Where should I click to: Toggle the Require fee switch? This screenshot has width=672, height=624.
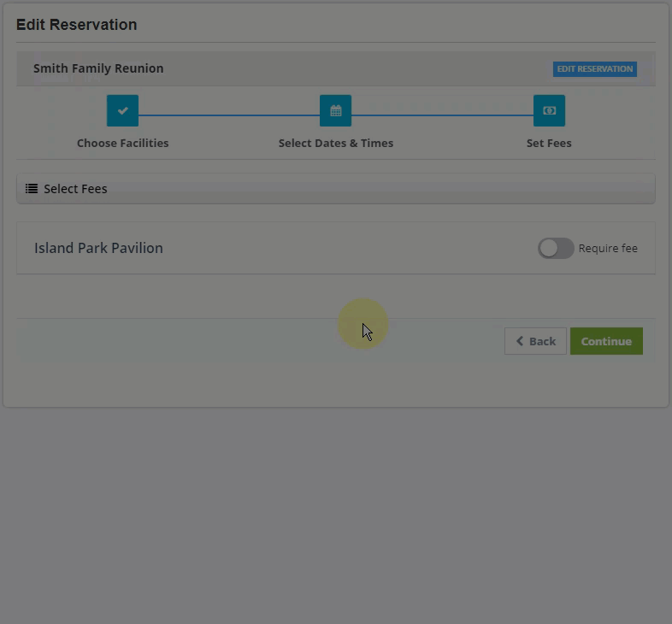coord(556,248)
